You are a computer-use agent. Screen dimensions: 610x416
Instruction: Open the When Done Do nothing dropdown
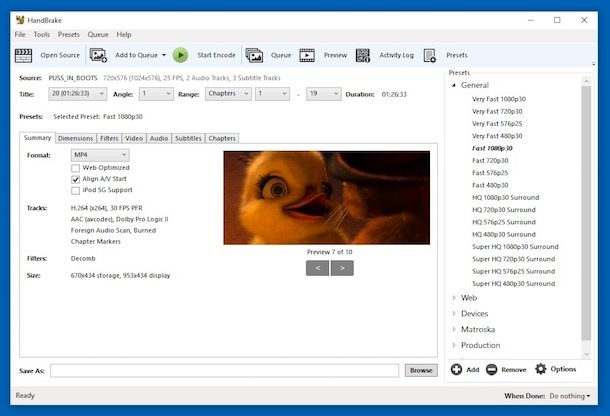point(570,396)
